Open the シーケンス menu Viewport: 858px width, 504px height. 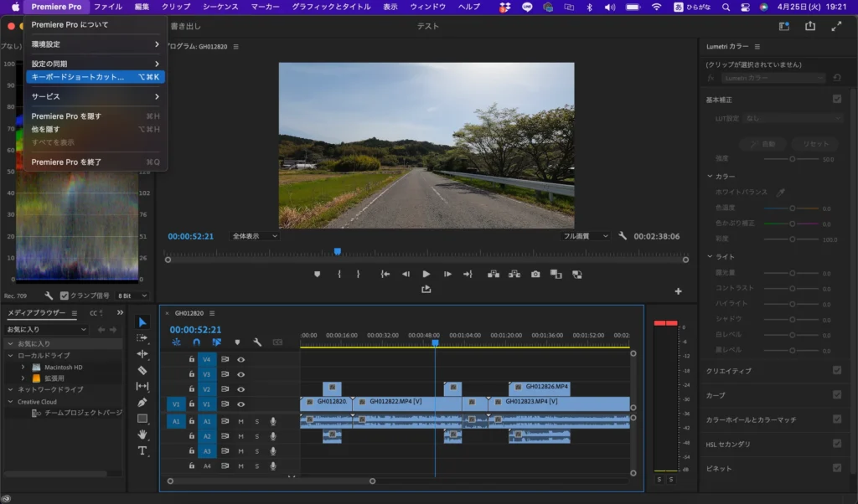[221, 7]
